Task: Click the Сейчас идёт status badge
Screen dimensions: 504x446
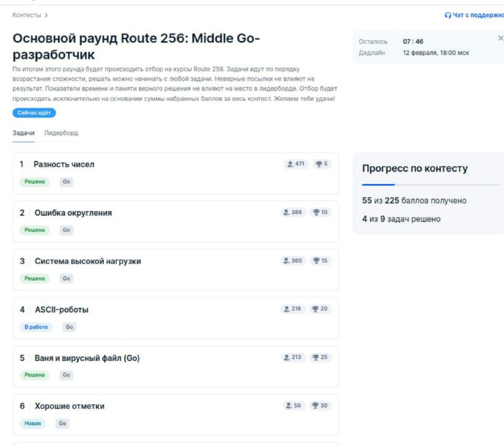Action: tap(34, 113)
